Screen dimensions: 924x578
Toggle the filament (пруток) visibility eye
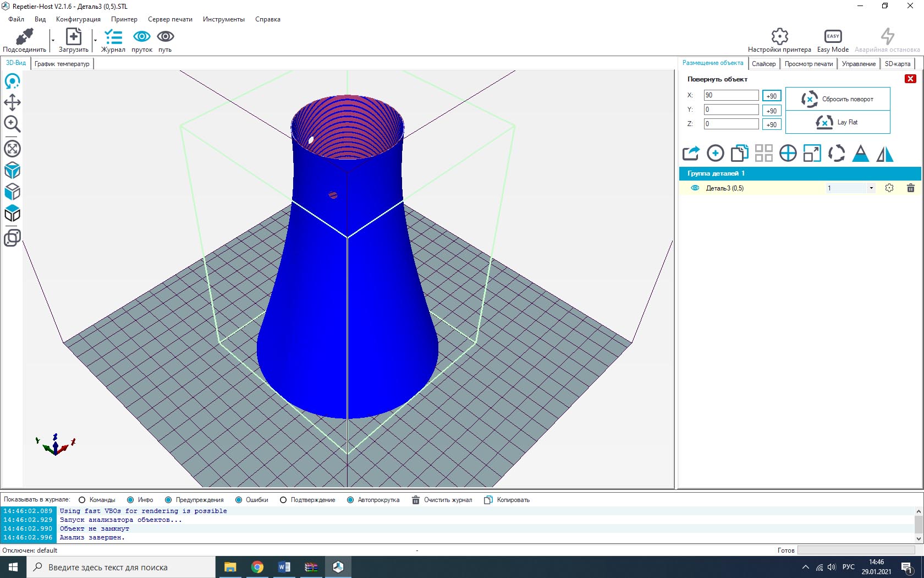(x=141, y=37)
